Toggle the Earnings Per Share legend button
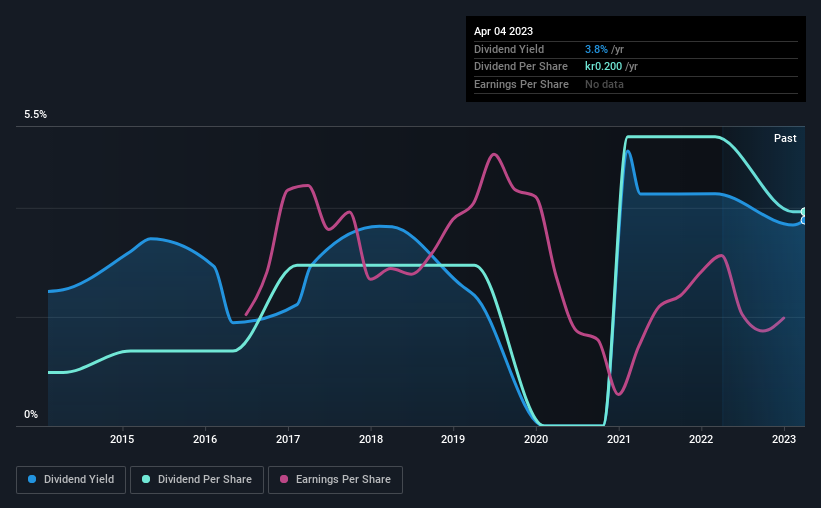The image size is (821, 508). [x=335, y=480]
